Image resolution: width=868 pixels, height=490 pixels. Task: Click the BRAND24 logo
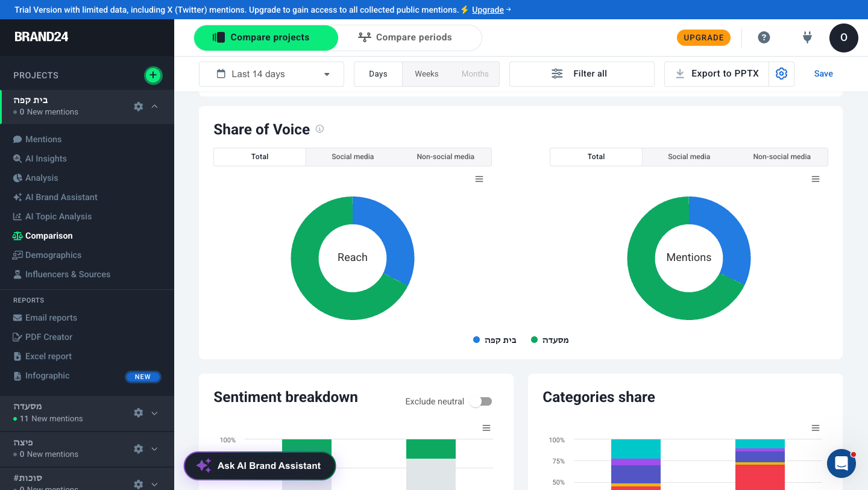[42, 37]
